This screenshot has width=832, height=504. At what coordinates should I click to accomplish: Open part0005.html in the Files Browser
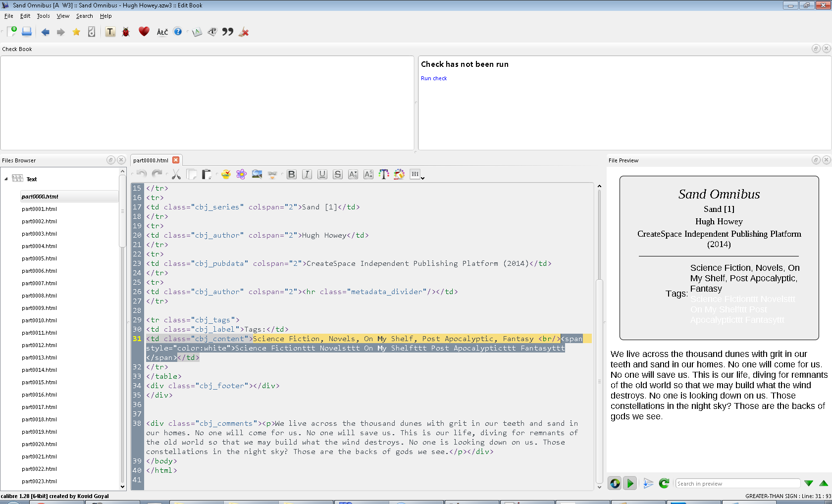(39, 258)
